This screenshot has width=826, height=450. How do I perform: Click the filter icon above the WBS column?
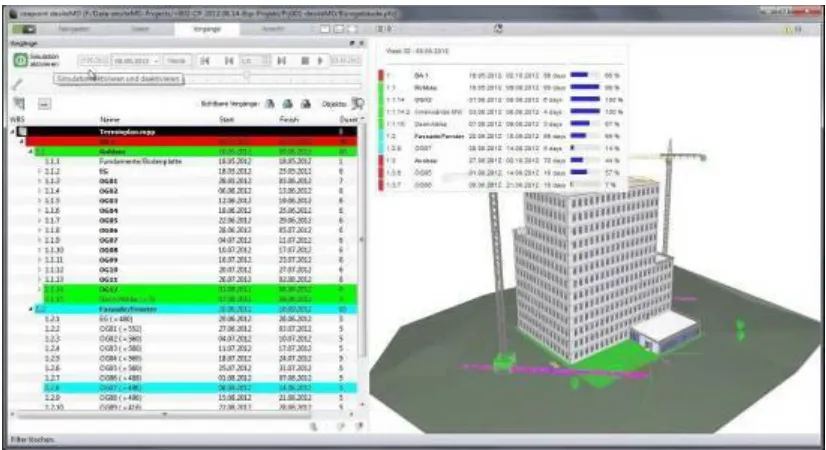click(x=19, y=104)
